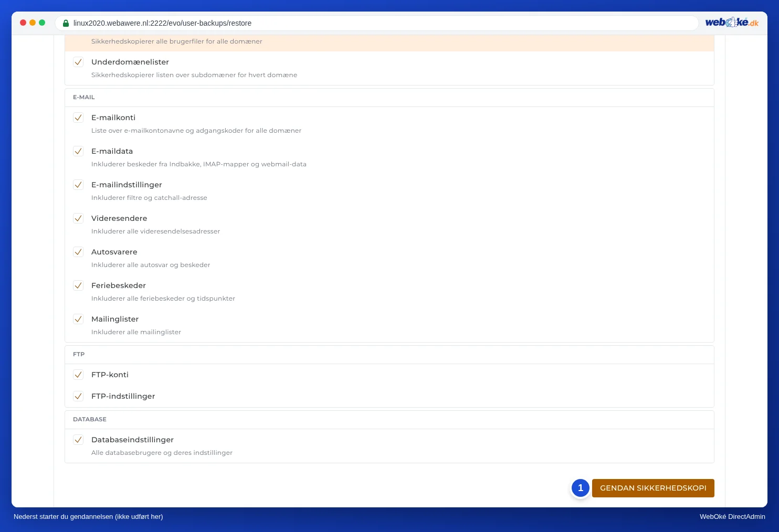Disable the Databaseindstillinger checkbox
The height and width of the screenshot is (532, 779).
coord(78,440)
